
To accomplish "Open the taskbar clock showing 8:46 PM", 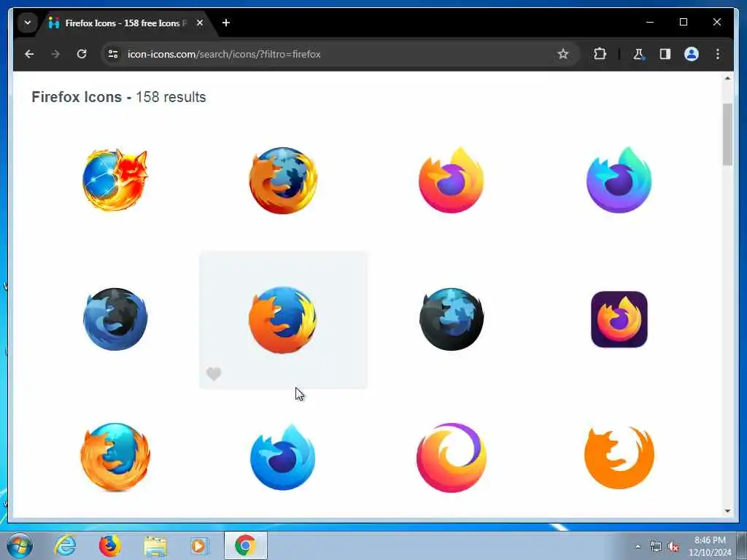I will (710, 546).
